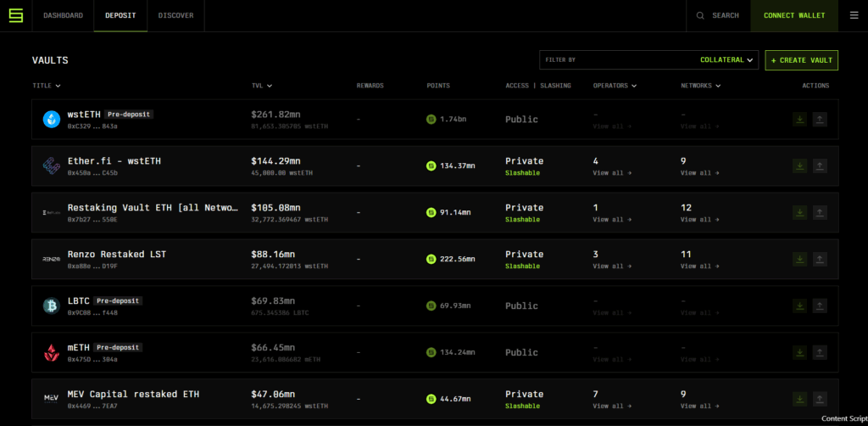View all networks for Renzo Restaked LST

[x=699, y=266]
